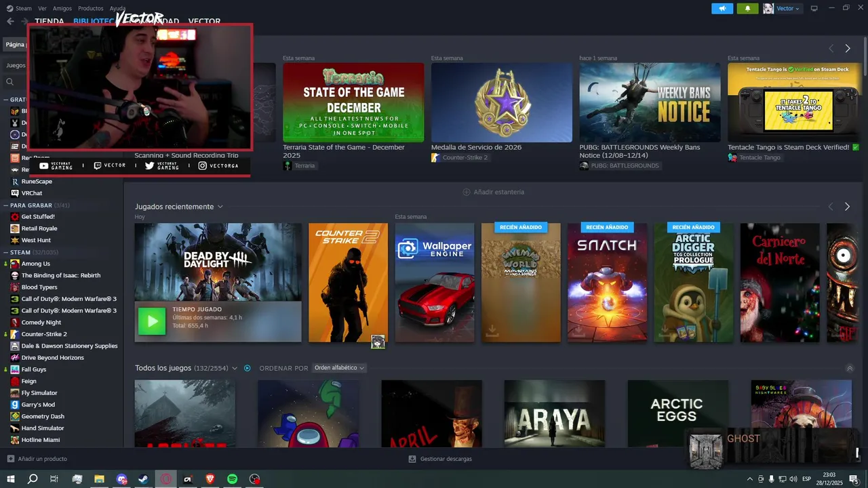Open Windows search in the taskbar
868x488 pixels.
pos(33,479)
